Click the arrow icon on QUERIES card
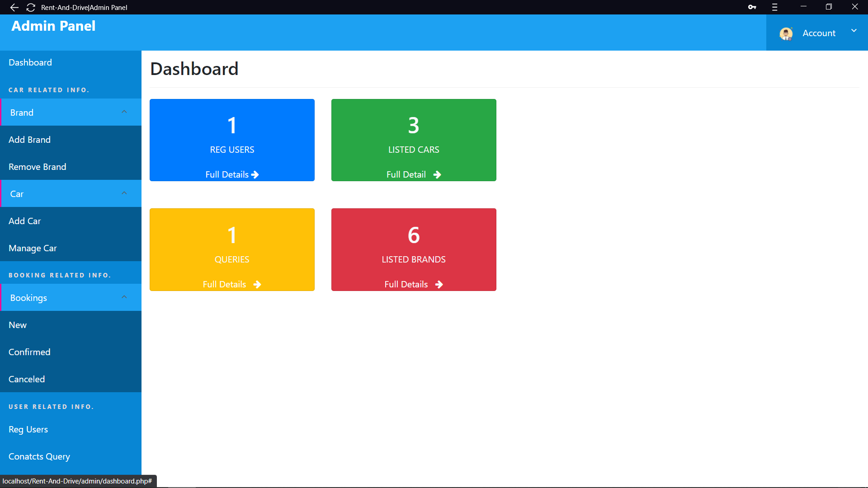The width and height of the screenshot is (868, 488). [x=258, y=284]
